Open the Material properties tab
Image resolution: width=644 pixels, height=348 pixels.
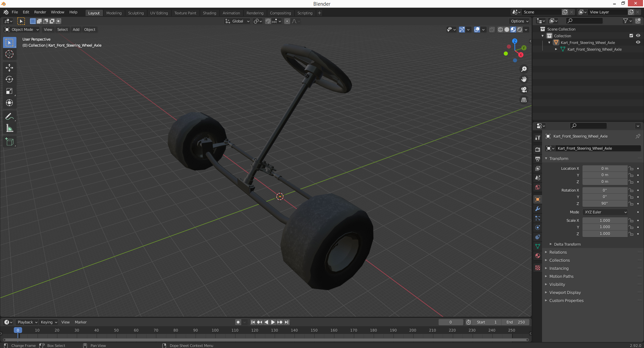(x=538, y=256)
